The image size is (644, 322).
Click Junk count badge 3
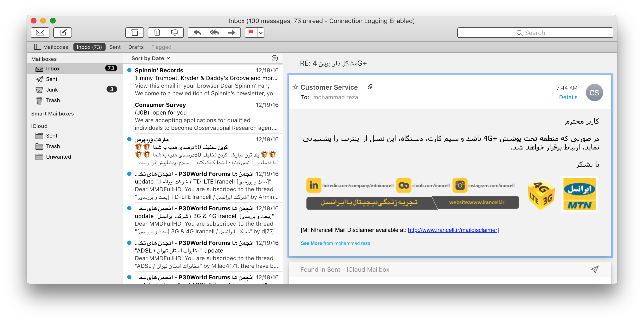112,89
